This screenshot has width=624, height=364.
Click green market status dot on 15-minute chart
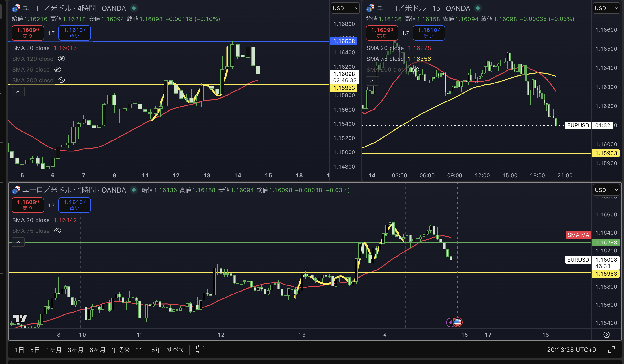(478, 8)
